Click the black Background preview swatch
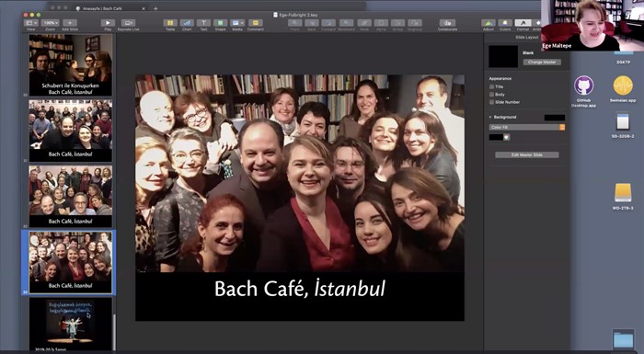 pyautogui.click(x=555, y=118)
